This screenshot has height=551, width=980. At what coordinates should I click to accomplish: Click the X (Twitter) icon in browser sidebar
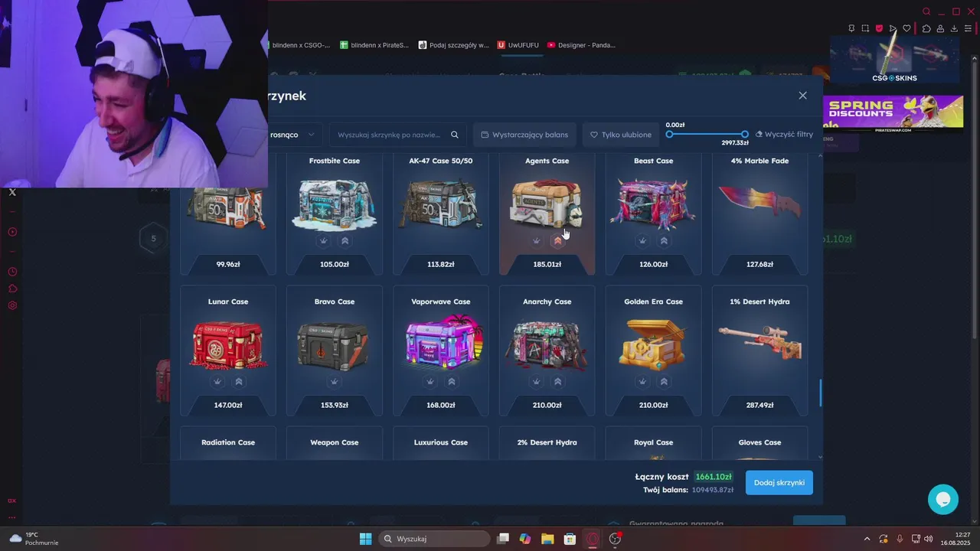pos(12,192)
